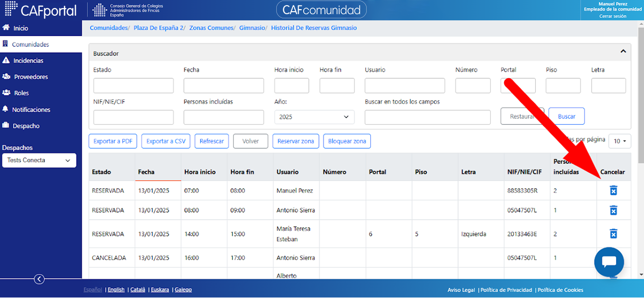Collapse the Buscador panel chevron
Viewport: 644px width, 298px height.
pyautogui.click(x=623, y=51)
